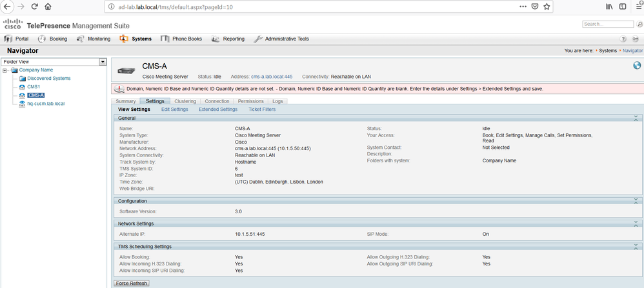Open the Systems menu
The image size is (644, 288).
[136, 39]
